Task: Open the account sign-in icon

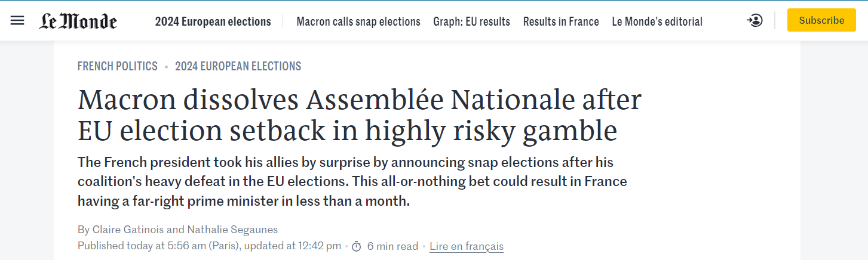Action: click(754, 21)
